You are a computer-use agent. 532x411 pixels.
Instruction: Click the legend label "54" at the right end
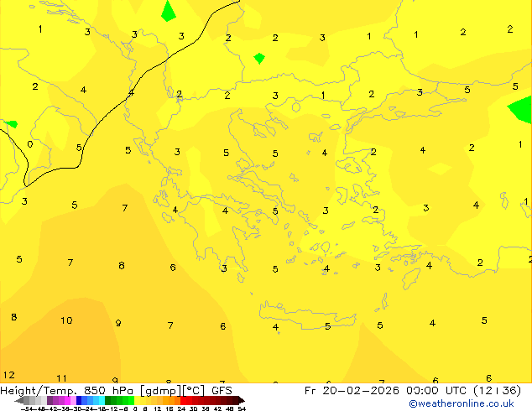242,408
